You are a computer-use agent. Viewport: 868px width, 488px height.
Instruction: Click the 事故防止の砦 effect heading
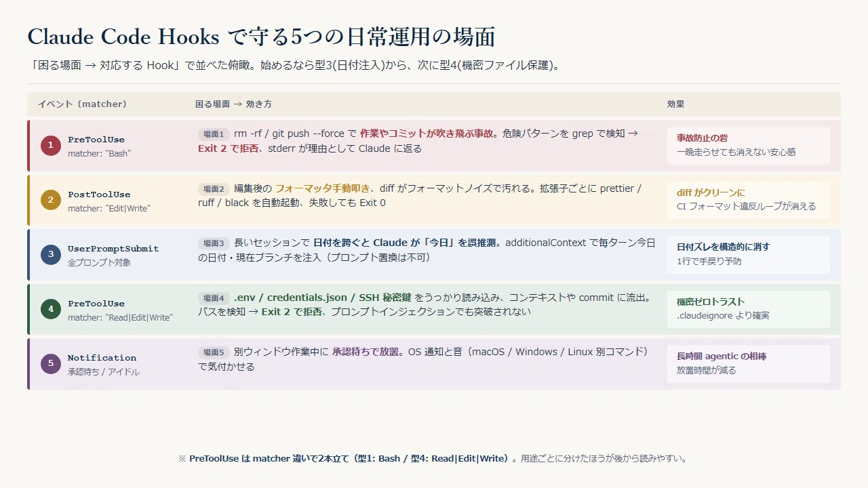702,138
